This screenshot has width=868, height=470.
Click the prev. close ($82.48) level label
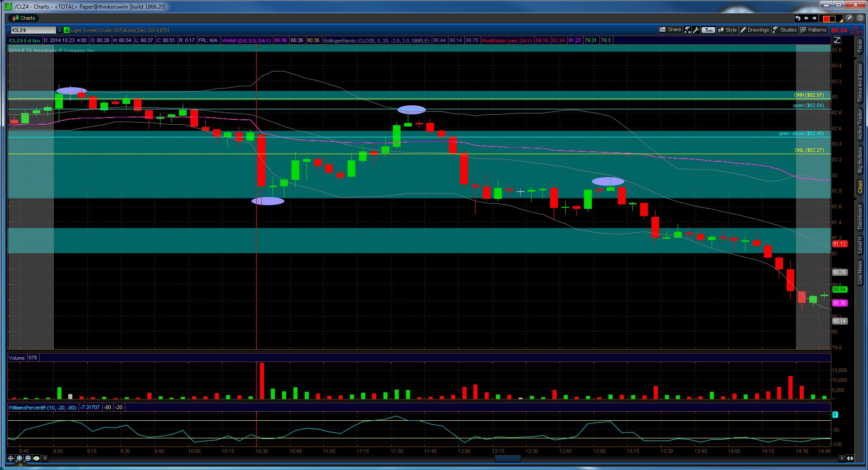click(x=802, y=134)
